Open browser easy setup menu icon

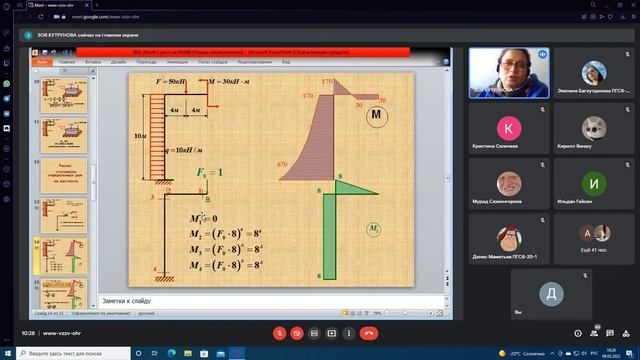coord(633,17)
